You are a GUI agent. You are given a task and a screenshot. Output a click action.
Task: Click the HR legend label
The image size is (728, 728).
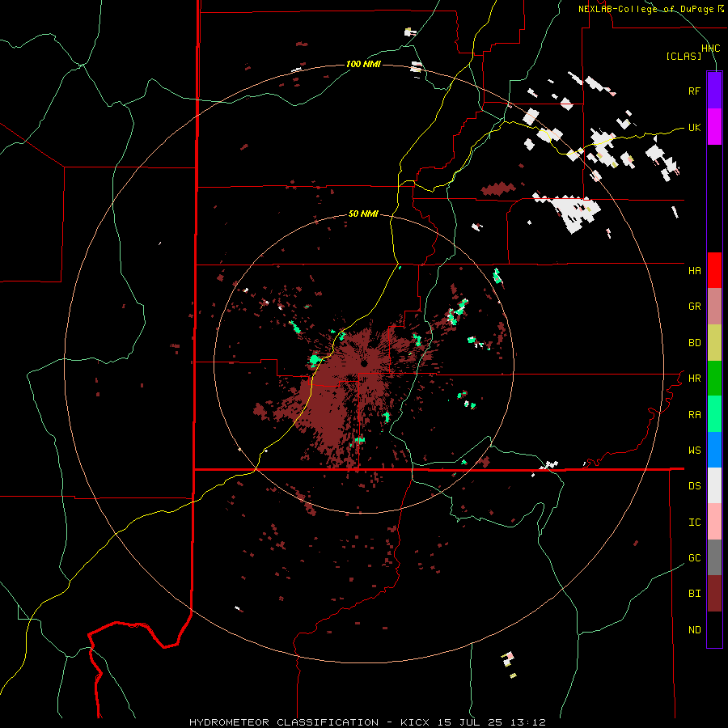tap(694, 379)
